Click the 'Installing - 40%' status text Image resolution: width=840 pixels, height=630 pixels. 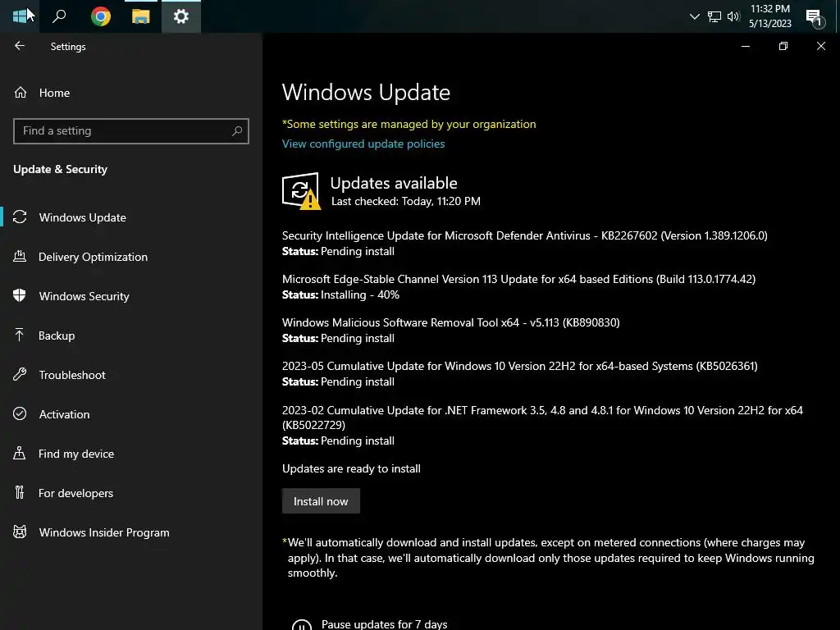tap(360, 294)
